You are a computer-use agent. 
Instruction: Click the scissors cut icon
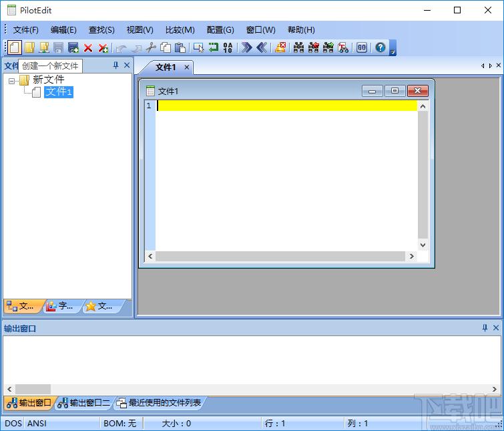click(151, 47)
